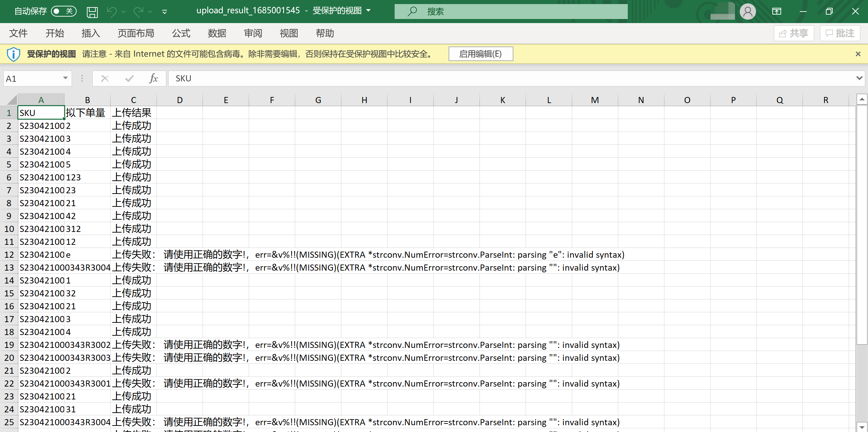Click the user account avatar icon
This screenshot has height=432, width=868.
[x=748, y=12]
